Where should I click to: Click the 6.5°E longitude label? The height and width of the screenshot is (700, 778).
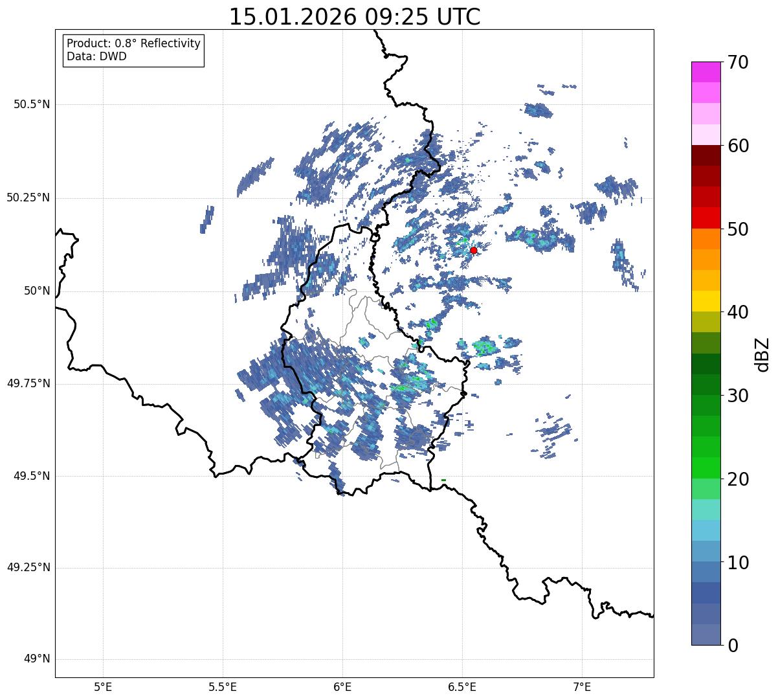tap(463, 688)
